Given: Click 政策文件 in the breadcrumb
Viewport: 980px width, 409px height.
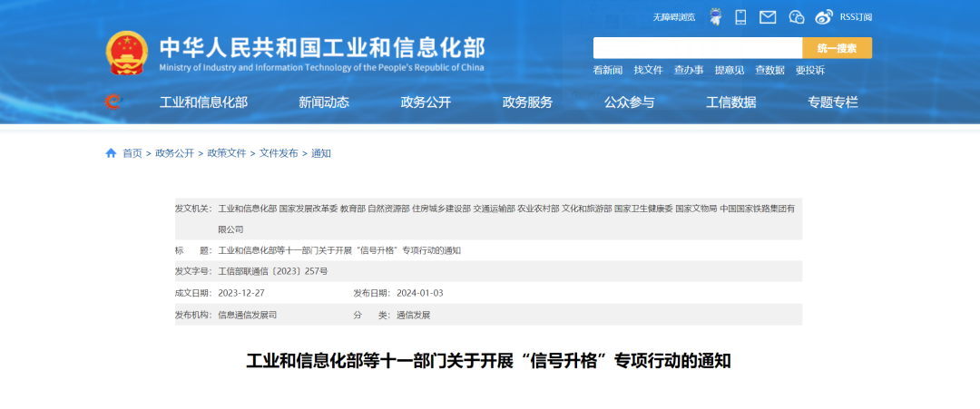Looking at the screenshot, I should click(x=227, y=153).
